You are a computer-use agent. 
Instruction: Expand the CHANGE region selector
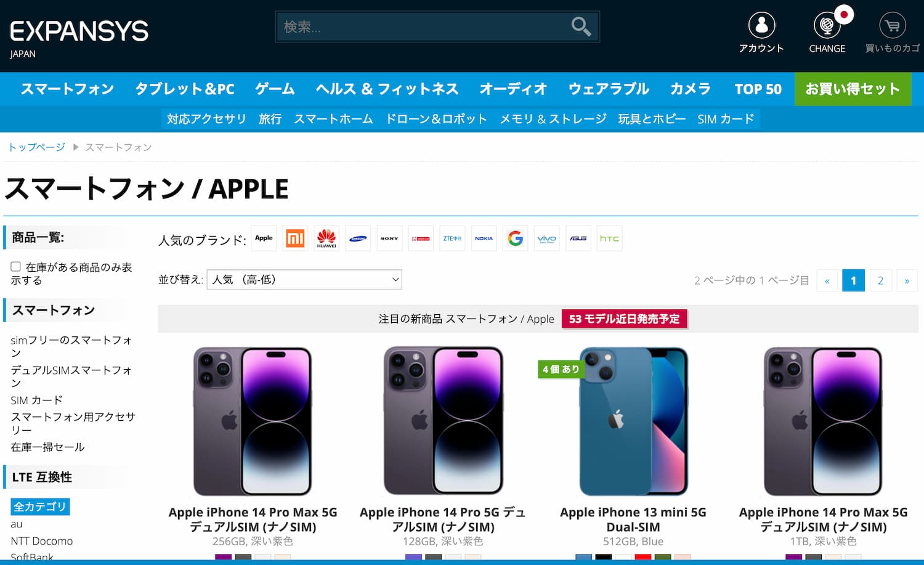(827, 26)
